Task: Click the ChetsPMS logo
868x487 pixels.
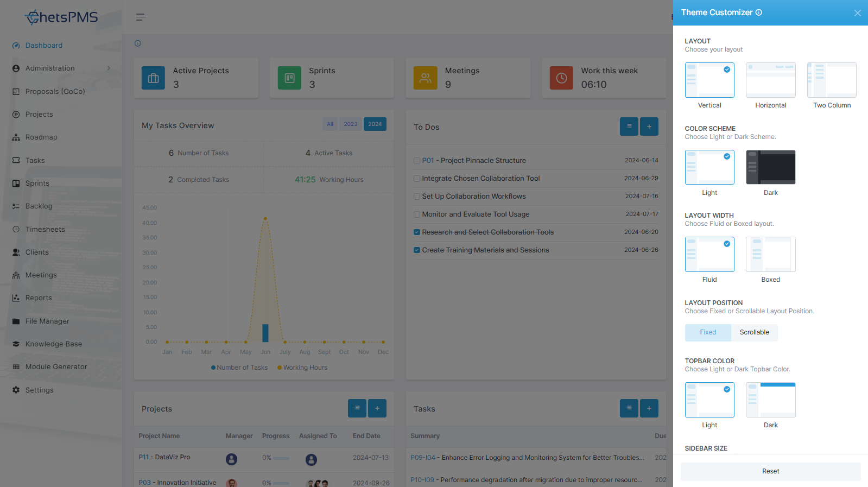Action: (61, 17)
